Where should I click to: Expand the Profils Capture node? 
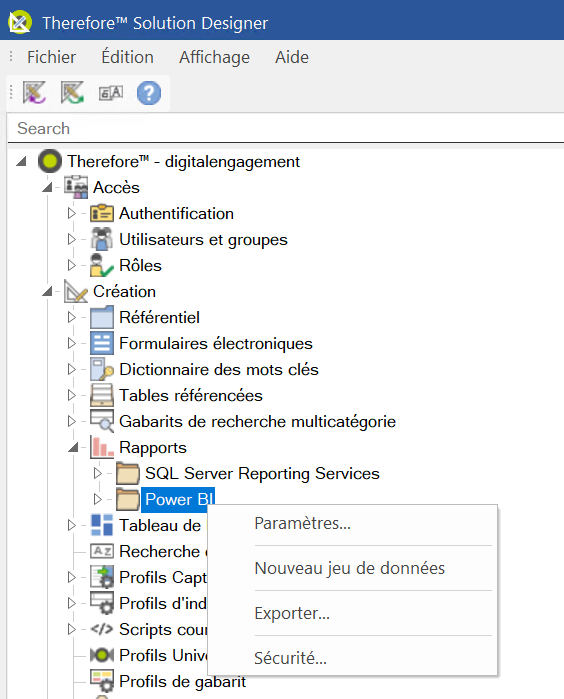(71, 577)
